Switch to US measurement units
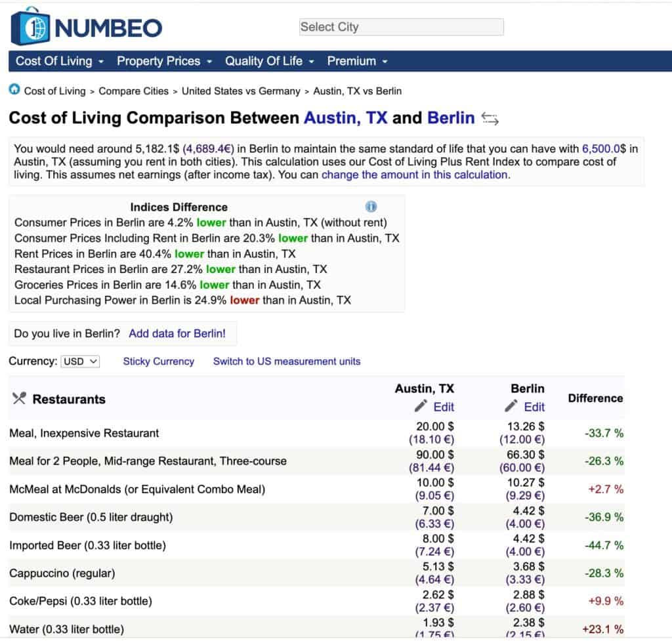Image resolution: width=672 pixels, height=641 pixels. pos(286,362)
